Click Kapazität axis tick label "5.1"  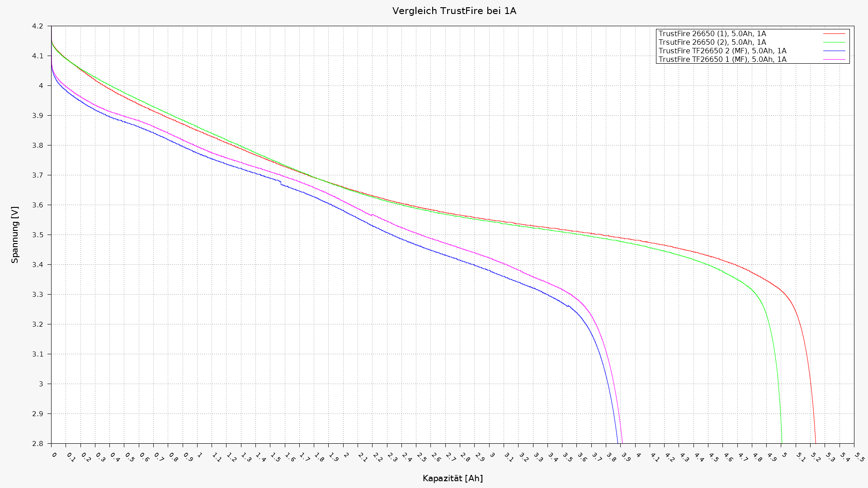[x=801, y=457]
